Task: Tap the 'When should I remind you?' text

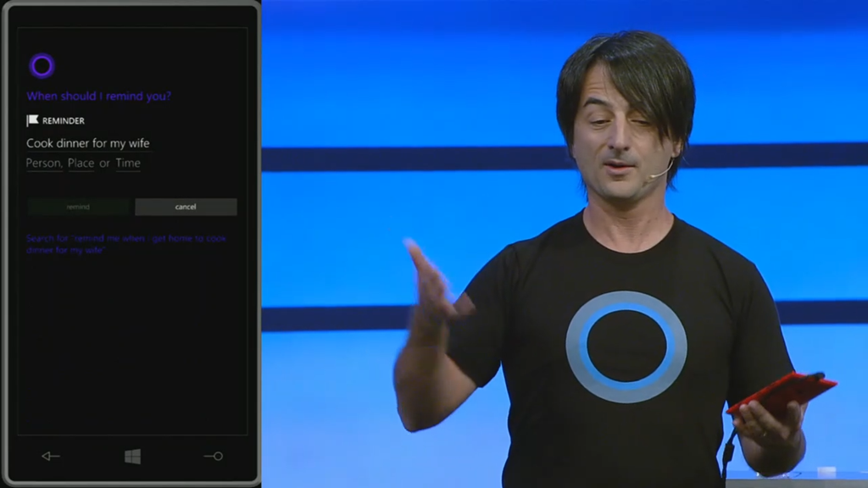Action: point(98,97)
